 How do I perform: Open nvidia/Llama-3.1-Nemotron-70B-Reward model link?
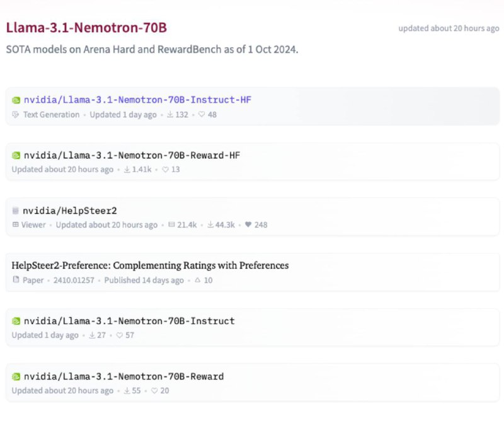click(x=123, y=376)
